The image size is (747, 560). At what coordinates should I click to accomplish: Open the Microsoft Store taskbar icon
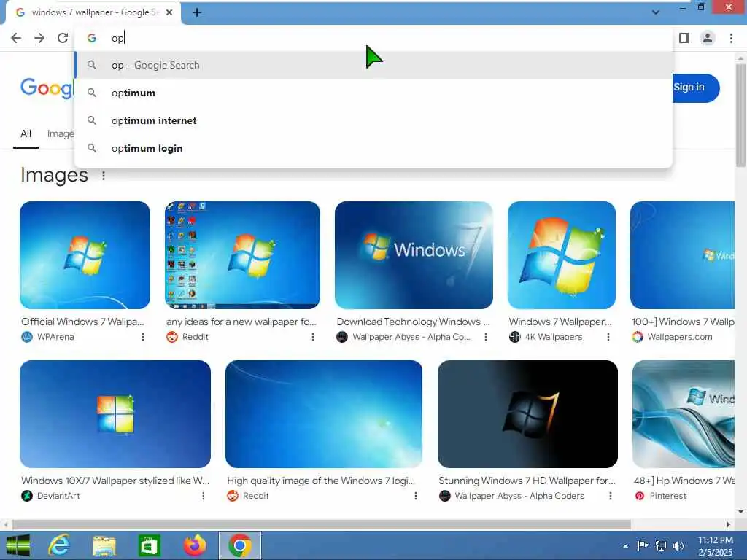149,545
